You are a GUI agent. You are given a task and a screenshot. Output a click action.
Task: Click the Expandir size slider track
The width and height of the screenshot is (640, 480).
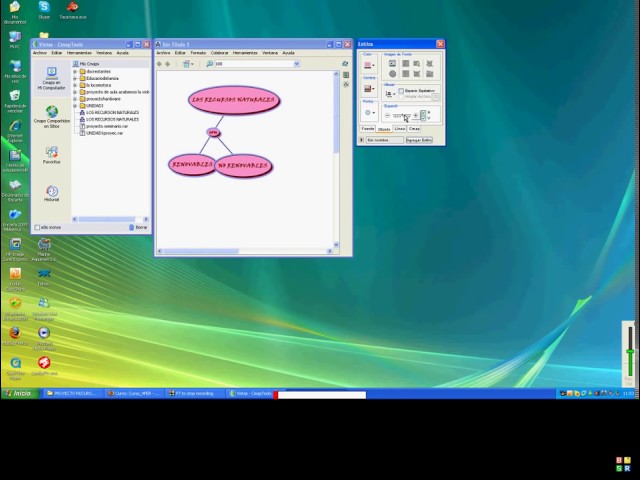click(x=401, y=116)
